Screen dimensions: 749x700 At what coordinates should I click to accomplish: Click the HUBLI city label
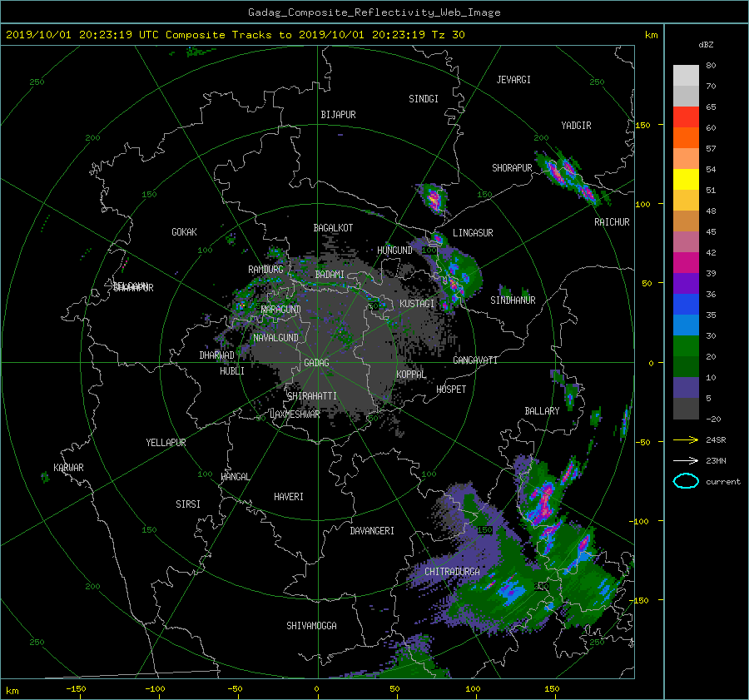(x=232, y=371)
